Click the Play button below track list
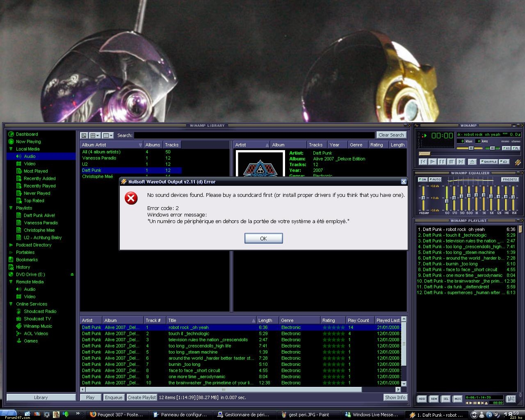The width and height of the screenshot is (525, 420). (x=90, y=397)
